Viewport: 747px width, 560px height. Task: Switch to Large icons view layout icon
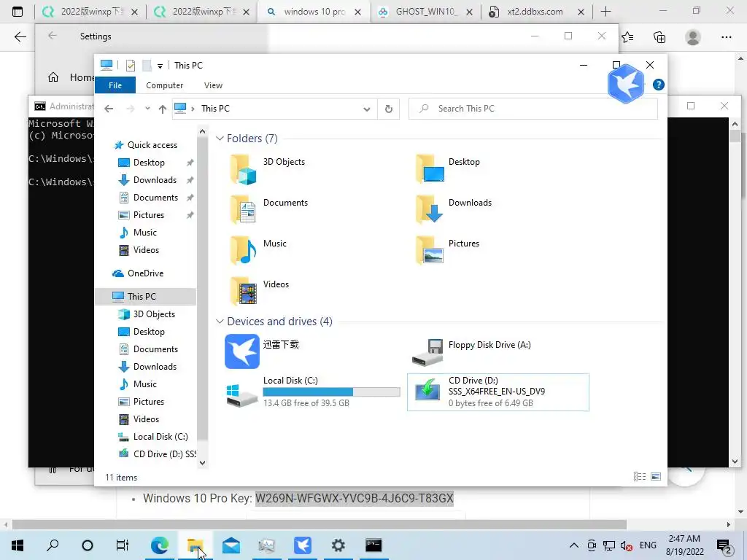coord(656,477)
